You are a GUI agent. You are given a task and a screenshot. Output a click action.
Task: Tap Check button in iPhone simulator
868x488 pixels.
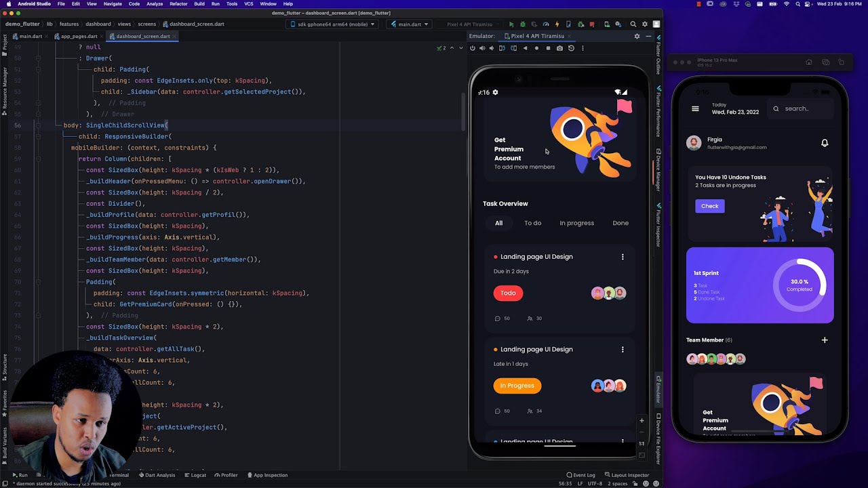pyautogui.click(x=710, y=206)
